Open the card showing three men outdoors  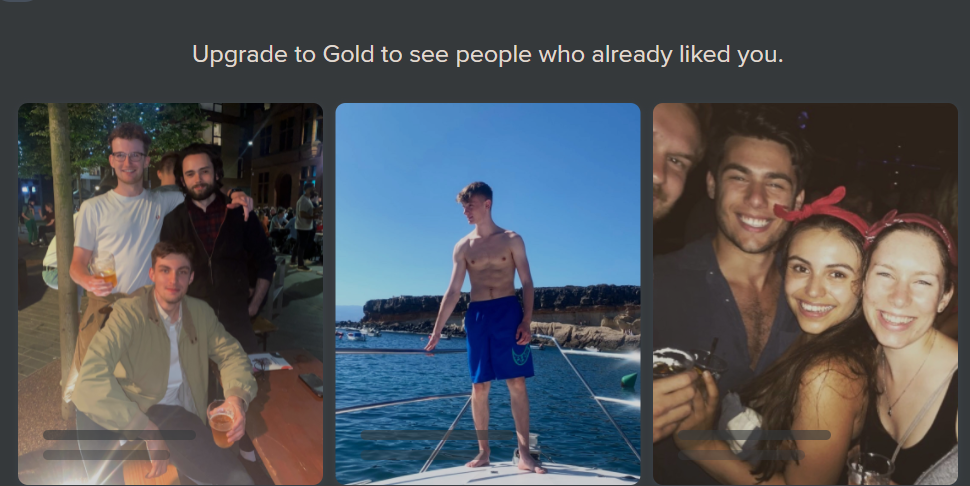tap(170, 294)
